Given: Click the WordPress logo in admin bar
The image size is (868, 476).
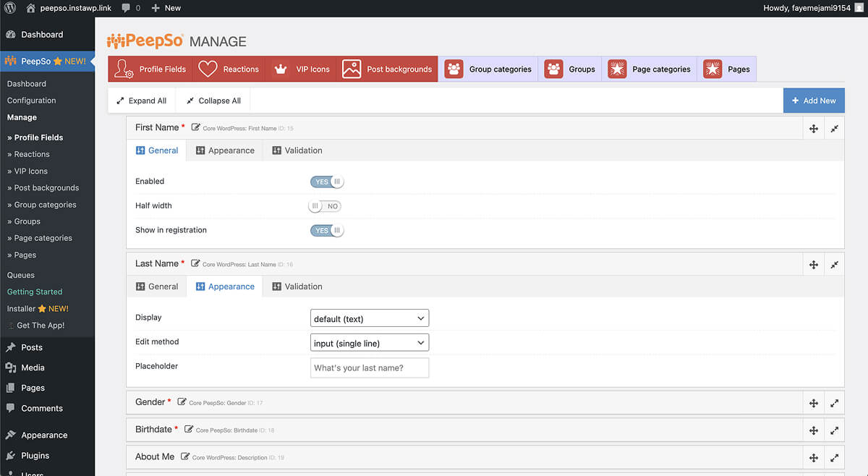Looking at the screenshot, I should click(10, 8).
